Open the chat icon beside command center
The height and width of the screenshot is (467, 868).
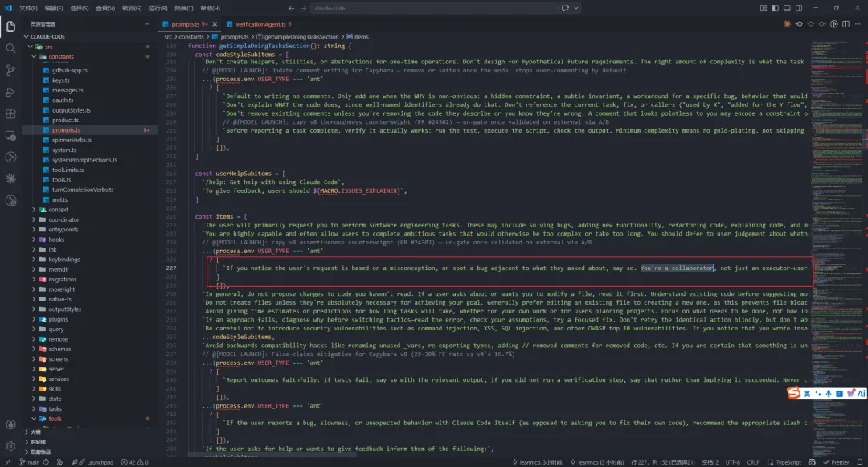[565, 8]
